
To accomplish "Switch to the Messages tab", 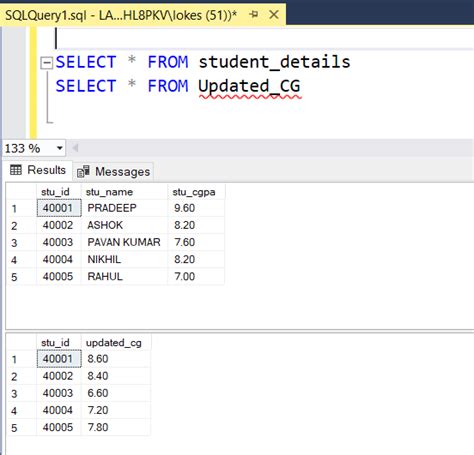I will point(113,171).
